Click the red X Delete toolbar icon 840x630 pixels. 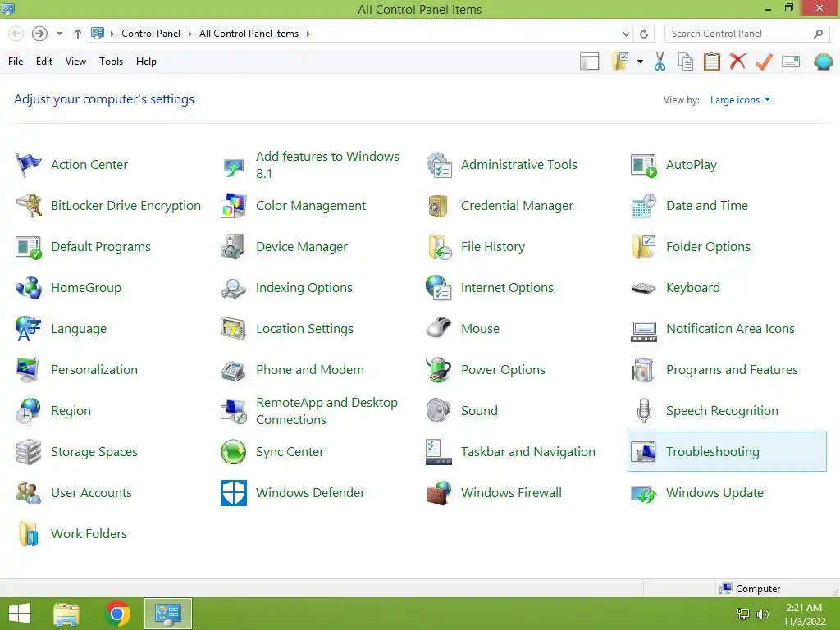pos(737,61)
